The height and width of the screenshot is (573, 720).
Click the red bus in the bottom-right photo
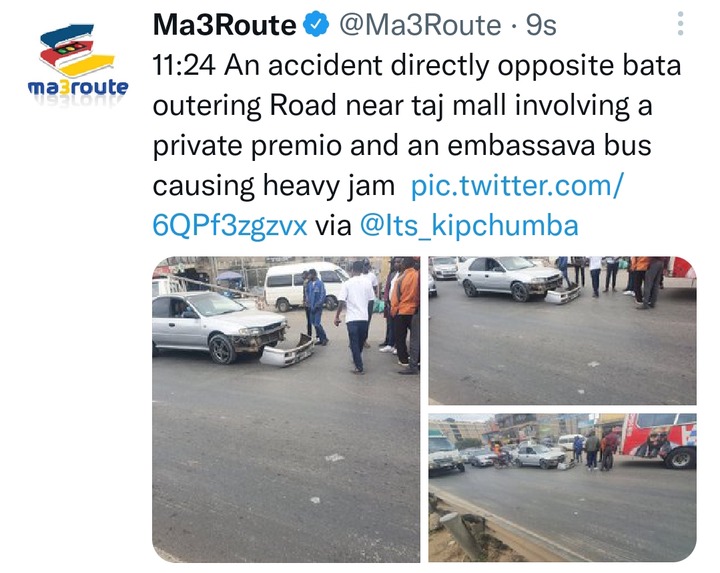659,440
